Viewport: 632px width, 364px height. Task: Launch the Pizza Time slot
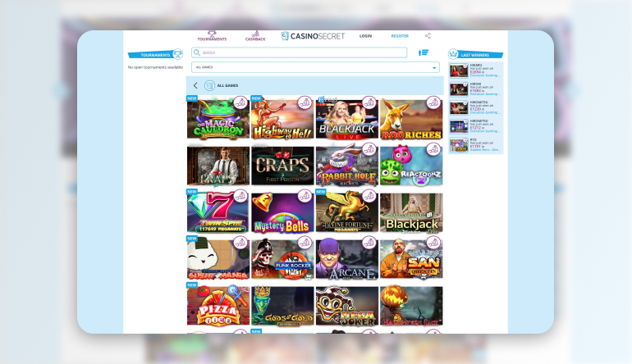pos(218,306)
